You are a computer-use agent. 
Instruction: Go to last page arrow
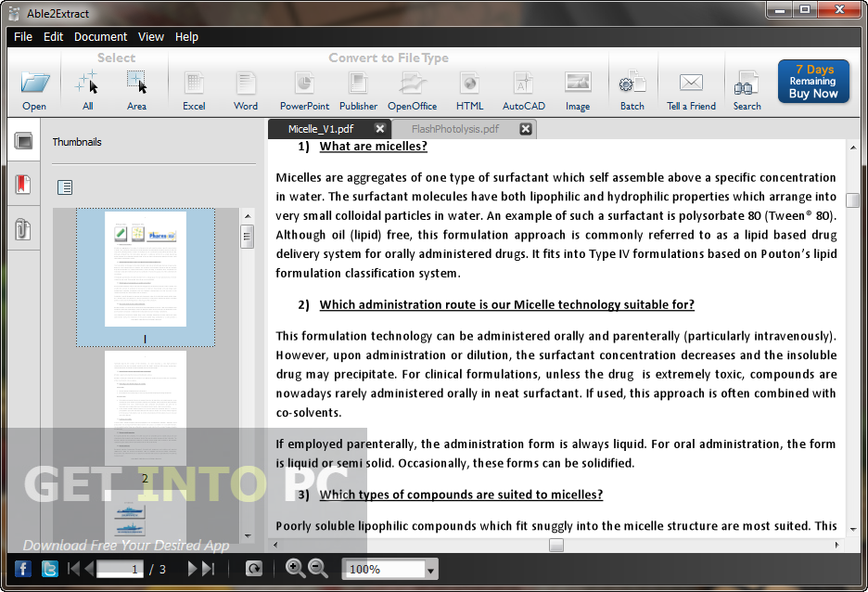(208, 569)
